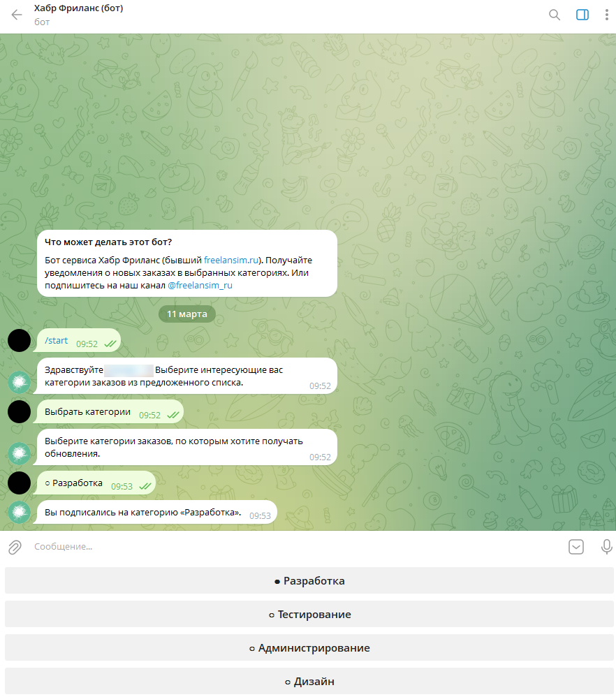Screen dimensions: 616x697
Task: Go back using the arrow icon
Action: coord(17,15)
